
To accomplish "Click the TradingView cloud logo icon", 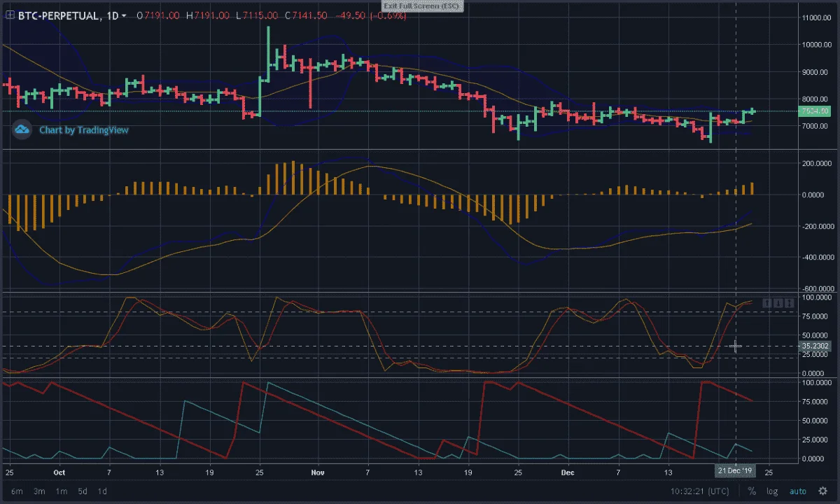I will tap(22, 129).
